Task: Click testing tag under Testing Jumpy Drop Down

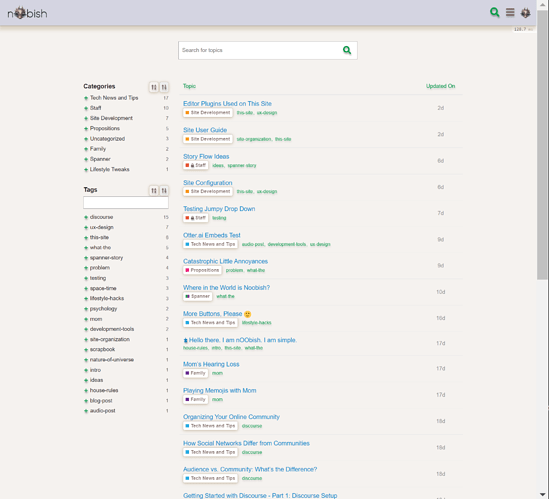Action: [x=219, y=218]
